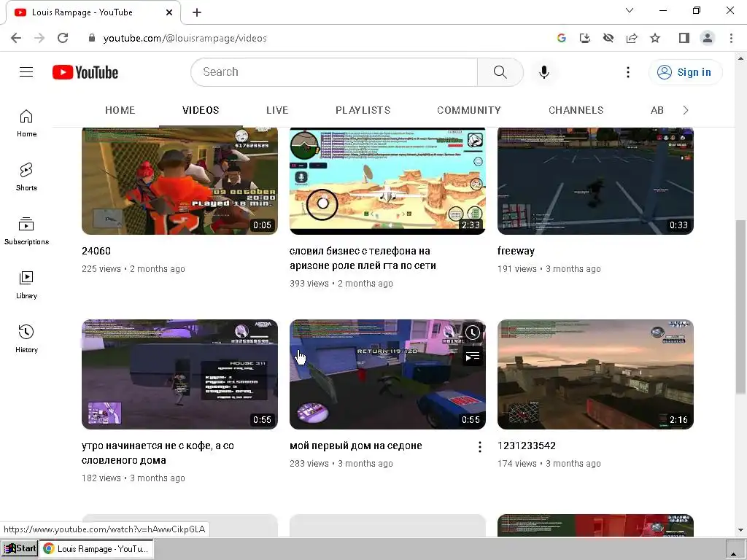Open Shorts from the sidebar
Viewport: 747px width, 560px height.
point(26,176)
